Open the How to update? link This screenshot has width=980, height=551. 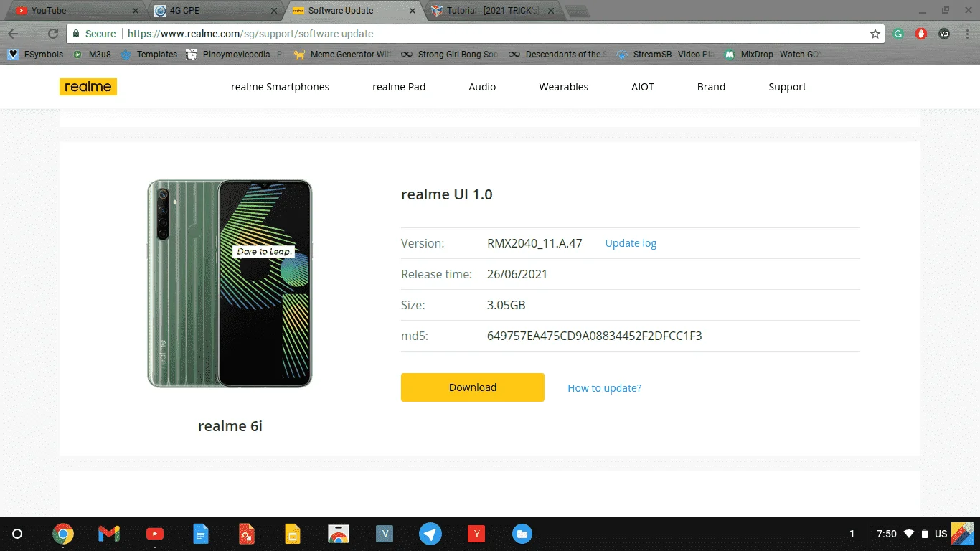(x=604, y=388)
